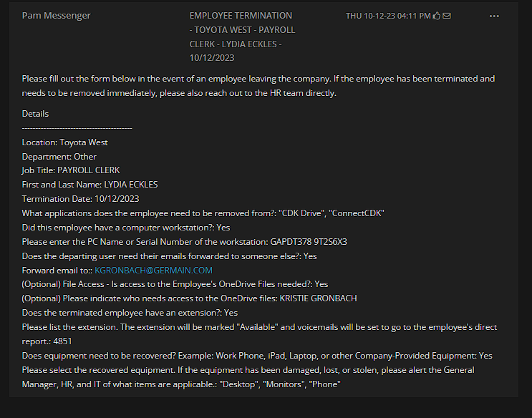Click the emails forwarded question line
The image size is (532, 418).
coord(169,256)
